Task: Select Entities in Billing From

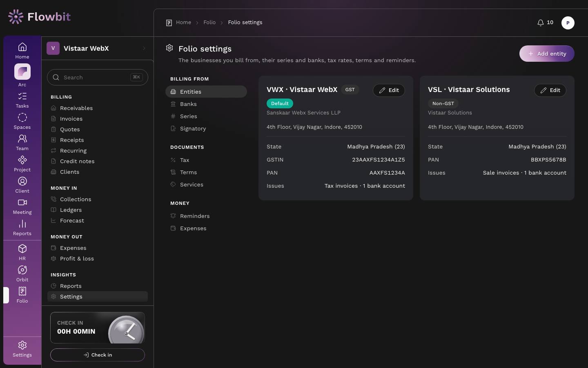Action: tap(206, 92)
